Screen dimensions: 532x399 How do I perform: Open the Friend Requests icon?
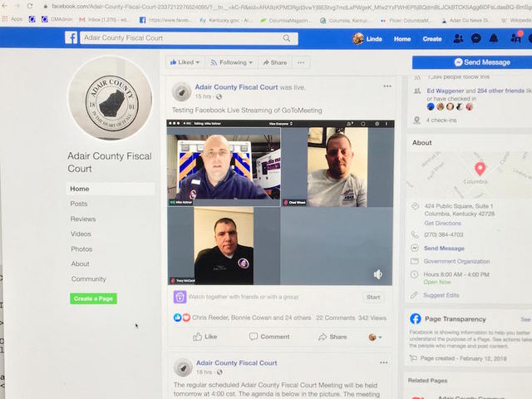[x=458, y=39]
